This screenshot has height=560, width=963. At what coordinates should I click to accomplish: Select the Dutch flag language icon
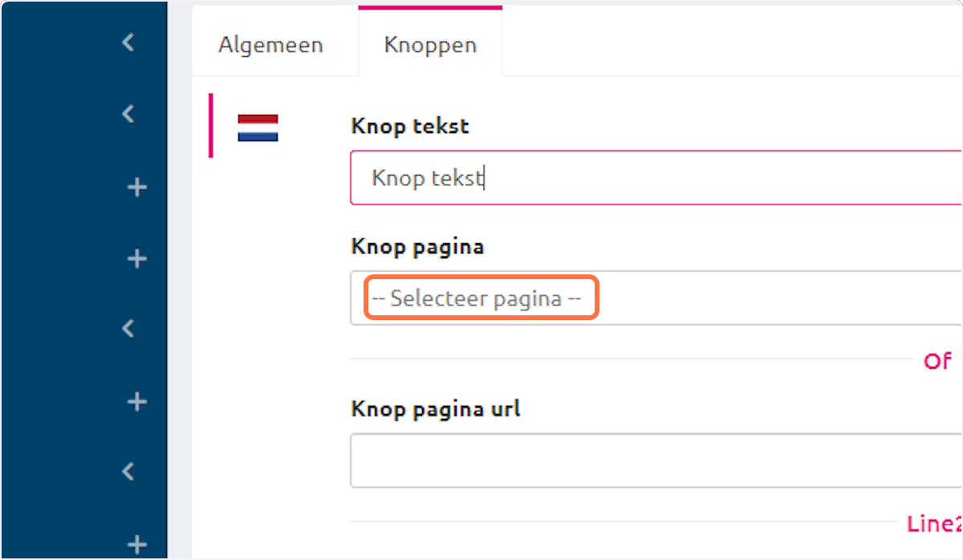click(258, 128)
